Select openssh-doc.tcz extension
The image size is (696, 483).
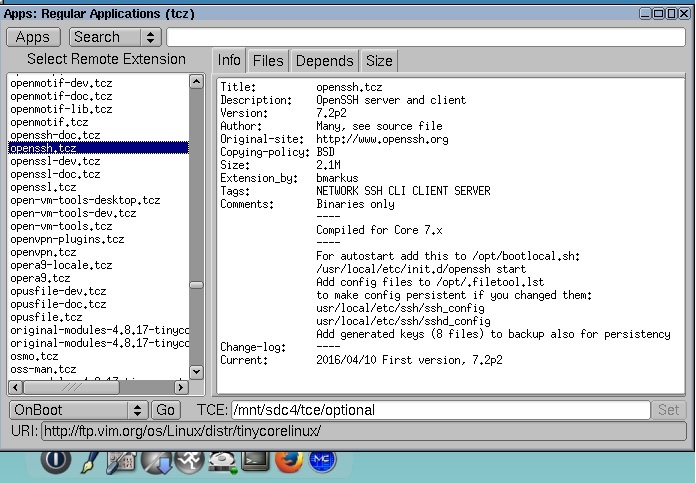(x=99, y=135)
